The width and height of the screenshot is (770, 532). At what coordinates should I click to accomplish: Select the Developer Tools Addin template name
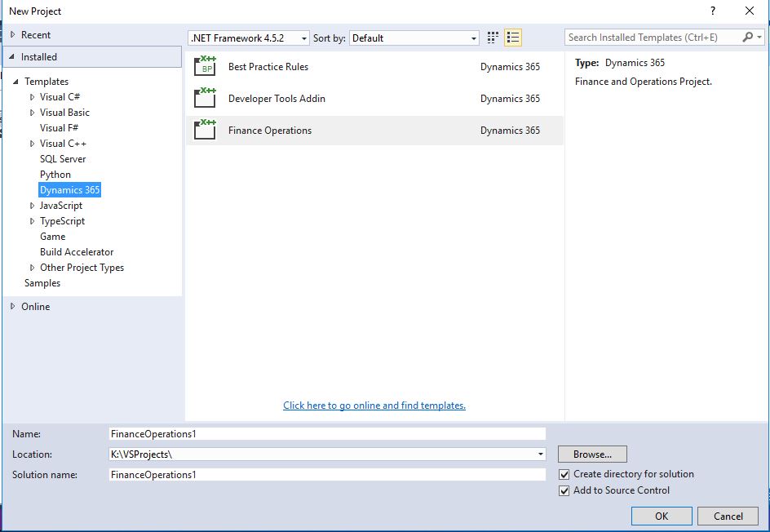tap(277, 99)
